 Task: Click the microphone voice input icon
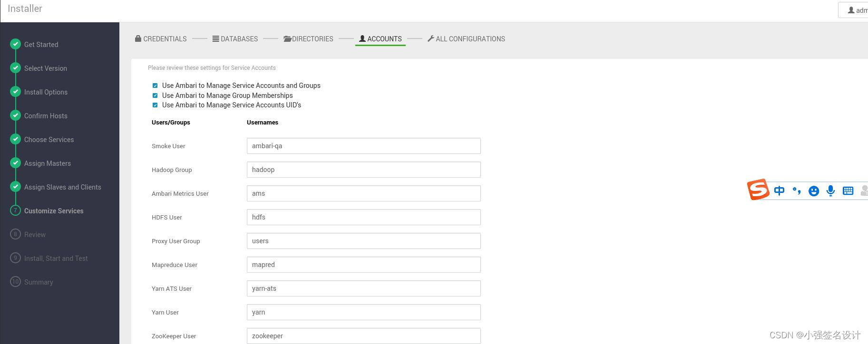[x=830, y=191]
